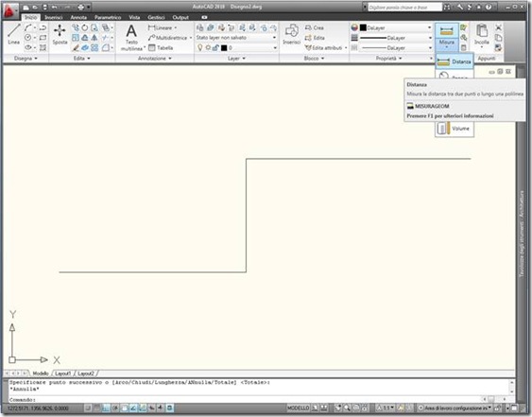Click the undo arrow in quick access toolbar
The height and width of the screenshot is (417, 532).
[x=54, y=7]
